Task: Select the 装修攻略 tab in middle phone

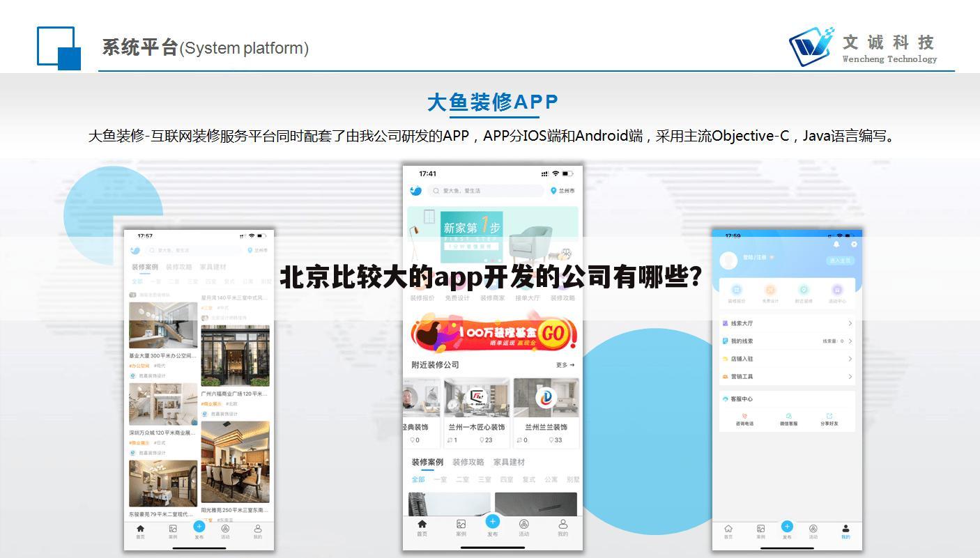Action: [468, 462]
